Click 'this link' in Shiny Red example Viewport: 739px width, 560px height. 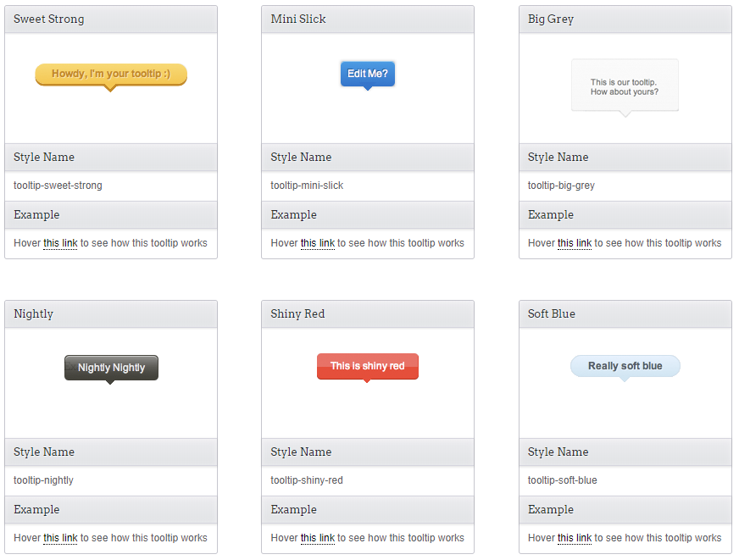[x=318, y=538]
